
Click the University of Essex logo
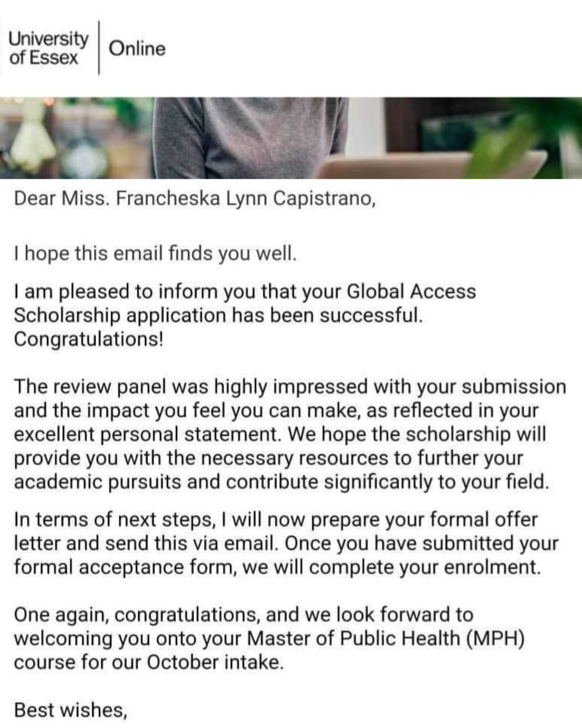[48, 48]
